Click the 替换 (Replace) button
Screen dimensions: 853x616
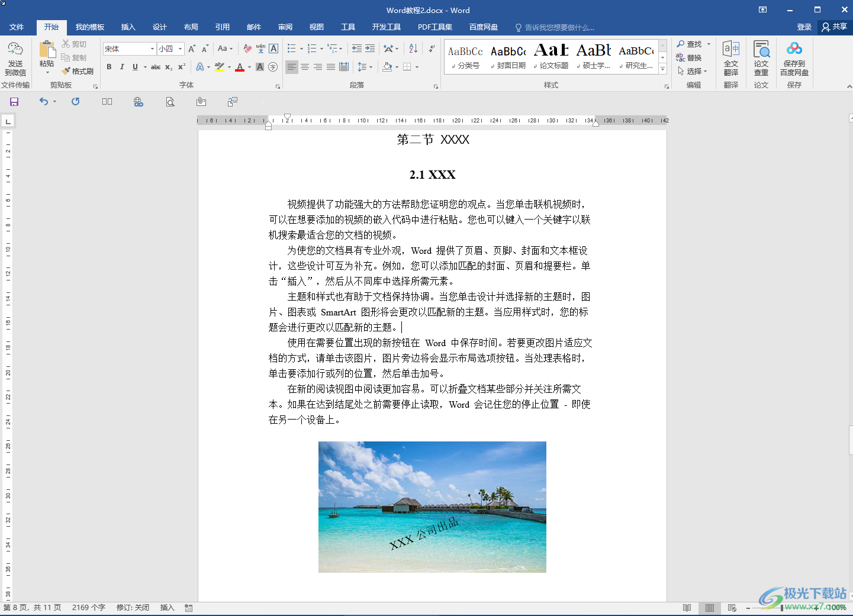point(689,57)
